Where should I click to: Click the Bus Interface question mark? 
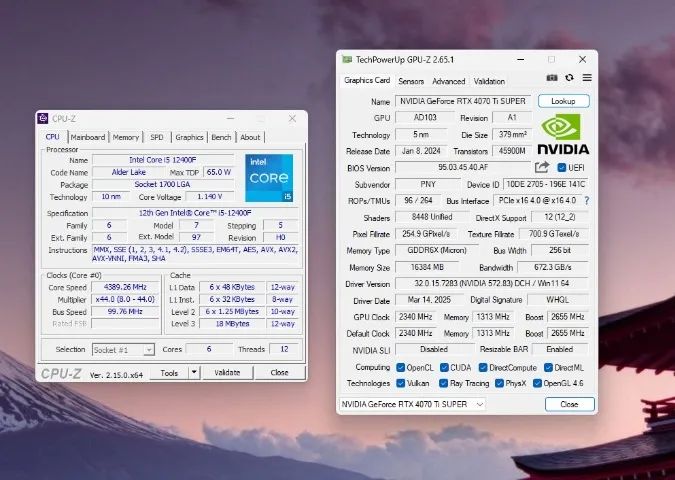coord(586,201)
